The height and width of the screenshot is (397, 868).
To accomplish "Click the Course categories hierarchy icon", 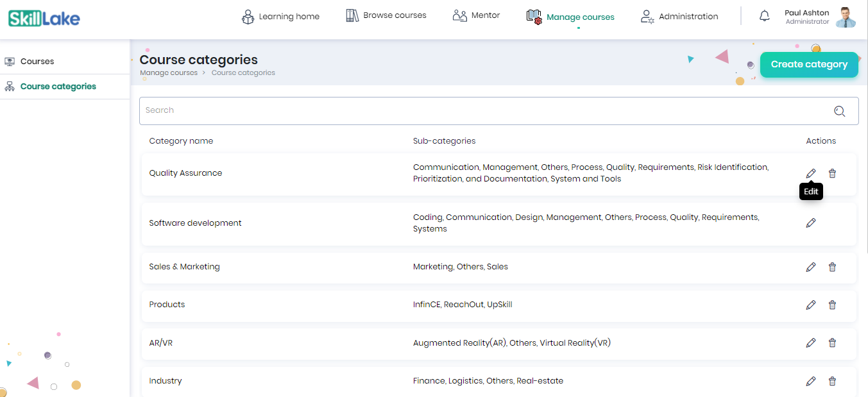I will coord(10,87).
